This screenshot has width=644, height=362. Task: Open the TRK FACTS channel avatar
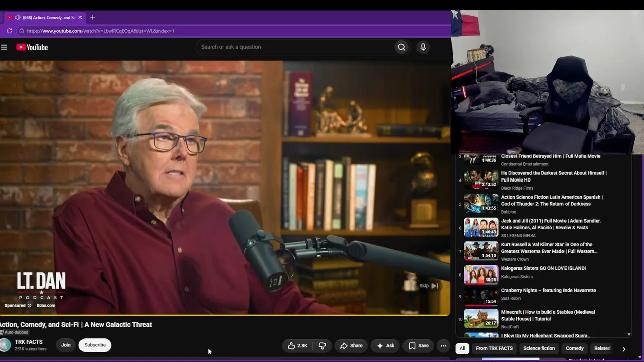click(x=5, y=345)
